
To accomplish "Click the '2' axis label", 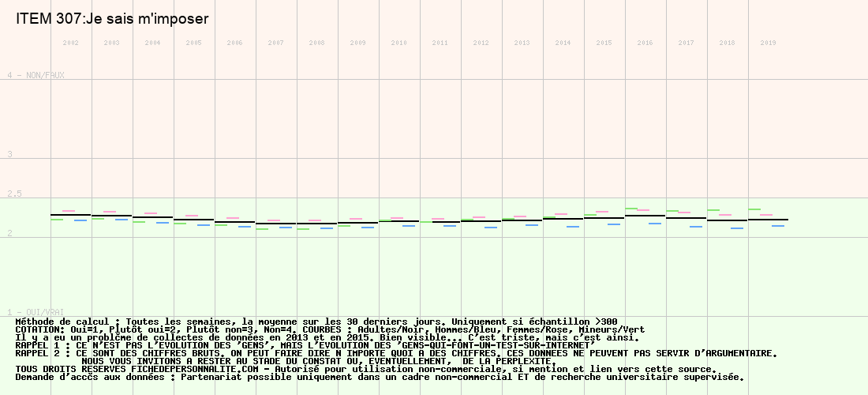I will 9,233.
